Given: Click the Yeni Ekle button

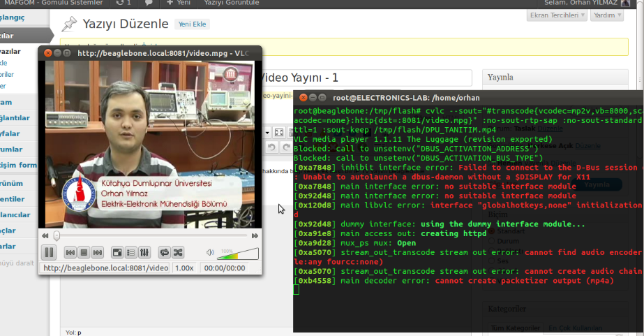Looking at the screenshot, I should point(192,24).
